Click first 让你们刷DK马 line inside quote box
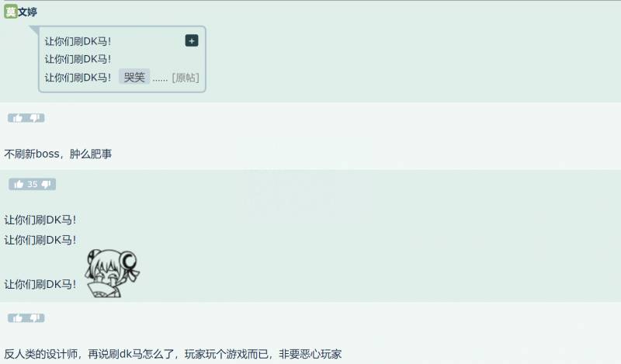This screenshot has height=364, width=621. 78,41
